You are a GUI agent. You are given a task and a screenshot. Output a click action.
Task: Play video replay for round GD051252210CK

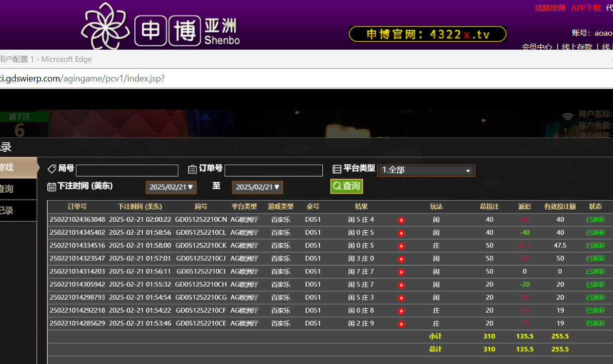coord(401,246)
